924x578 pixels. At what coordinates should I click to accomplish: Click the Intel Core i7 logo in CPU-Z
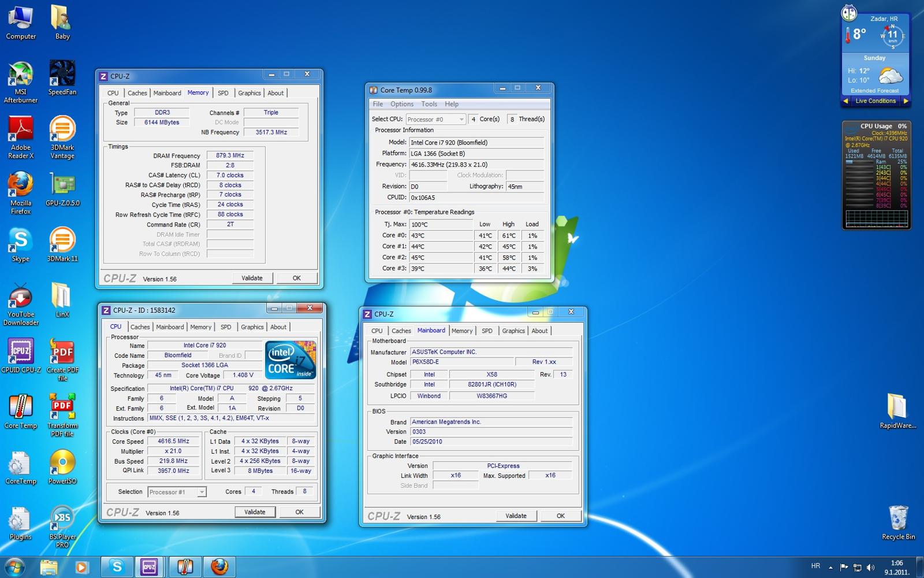[290, 360]
